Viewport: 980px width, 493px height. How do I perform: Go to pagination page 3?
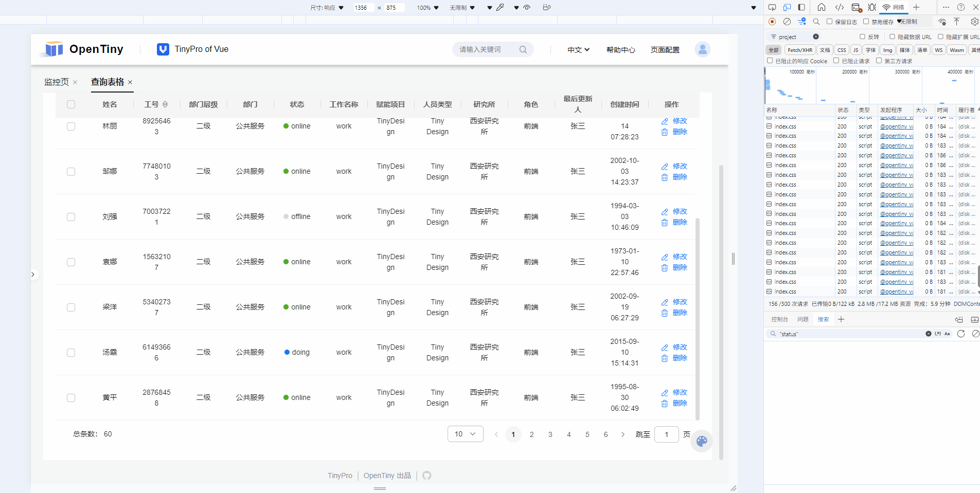click(550, 434)
